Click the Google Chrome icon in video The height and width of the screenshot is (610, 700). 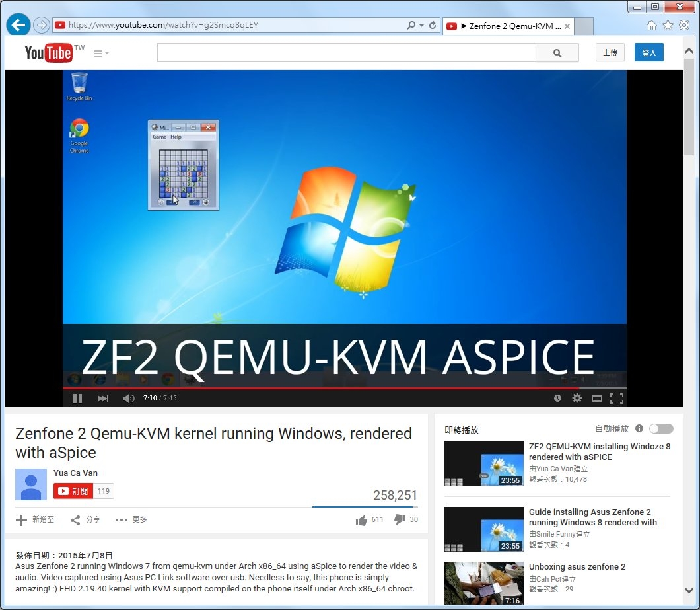79,136
